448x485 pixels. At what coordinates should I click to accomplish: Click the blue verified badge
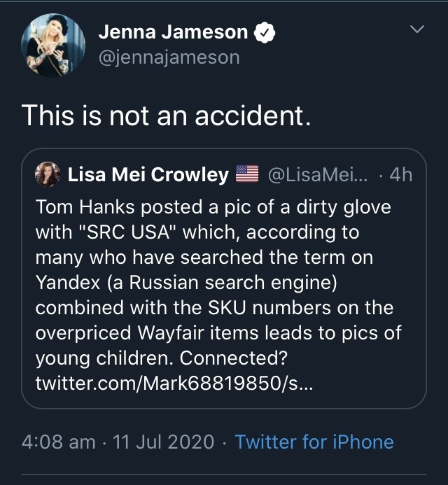click(x=265, y=32)
